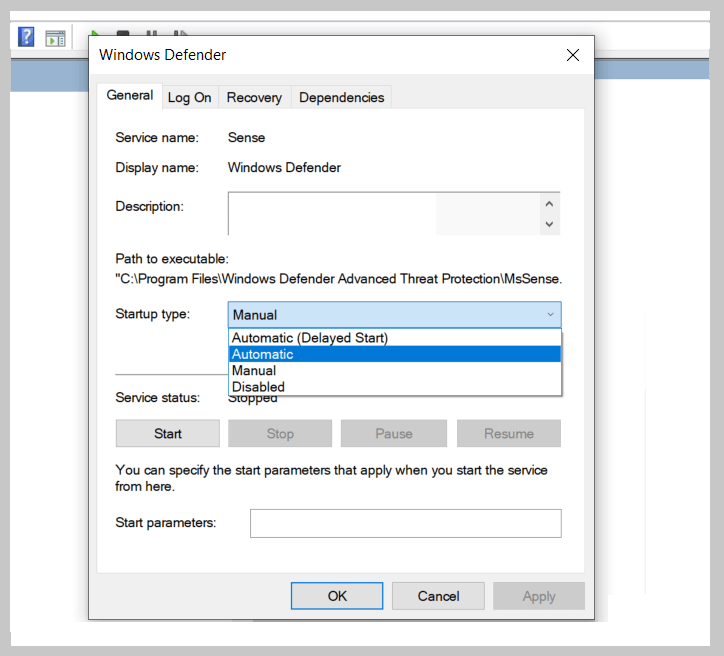Choose Automatic (Delayed Start) startup option

point(395,338)
